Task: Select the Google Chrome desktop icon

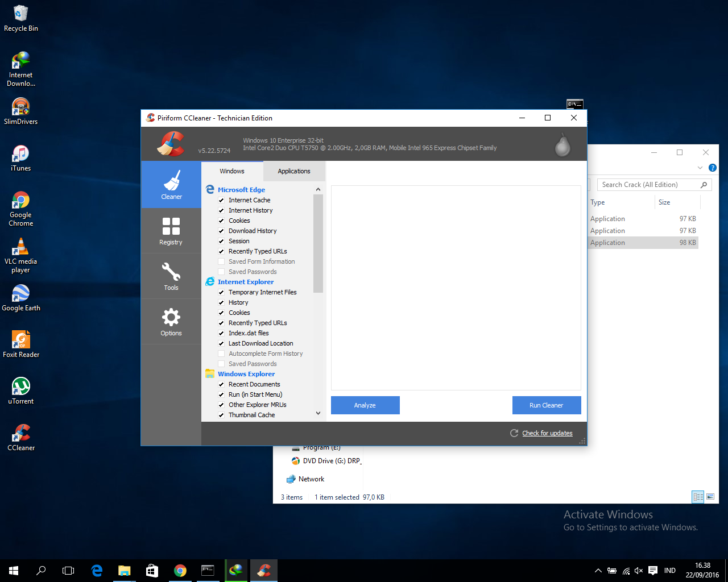Action: click(21, 209)
